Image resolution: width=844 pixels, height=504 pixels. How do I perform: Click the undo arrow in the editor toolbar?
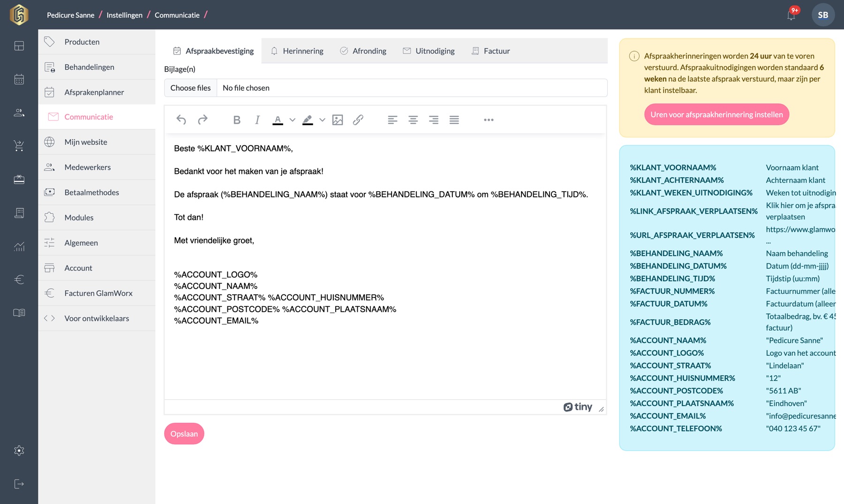[x=181, y=120]
